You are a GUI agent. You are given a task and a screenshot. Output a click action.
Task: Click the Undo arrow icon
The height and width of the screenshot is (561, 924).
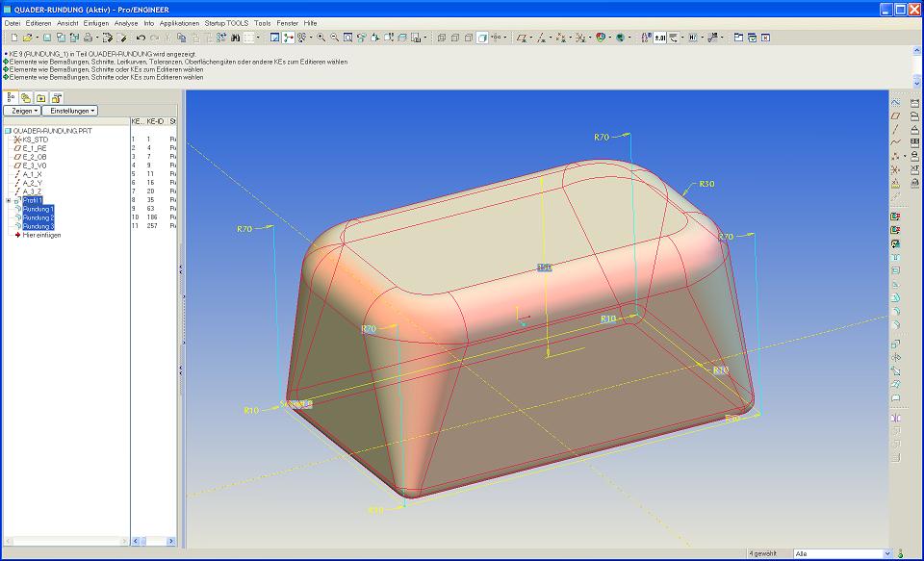click(141, 38)
